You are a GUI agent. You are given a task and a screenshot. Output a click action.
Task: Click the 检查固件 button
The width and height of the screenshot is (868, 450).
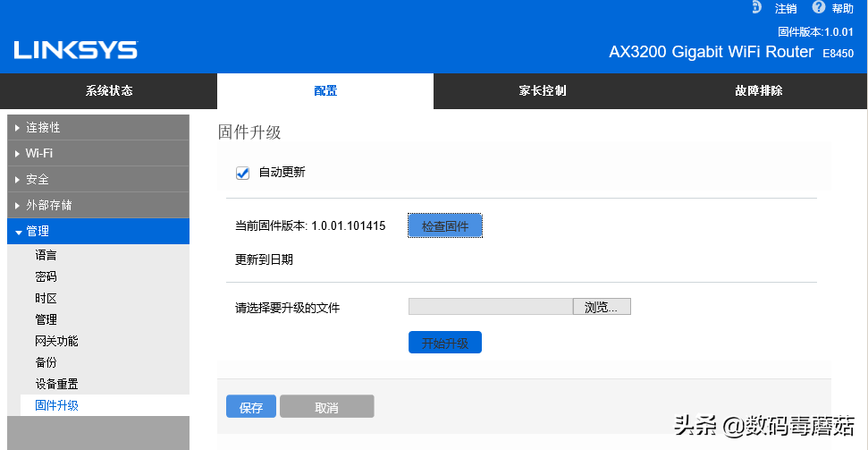445,226
